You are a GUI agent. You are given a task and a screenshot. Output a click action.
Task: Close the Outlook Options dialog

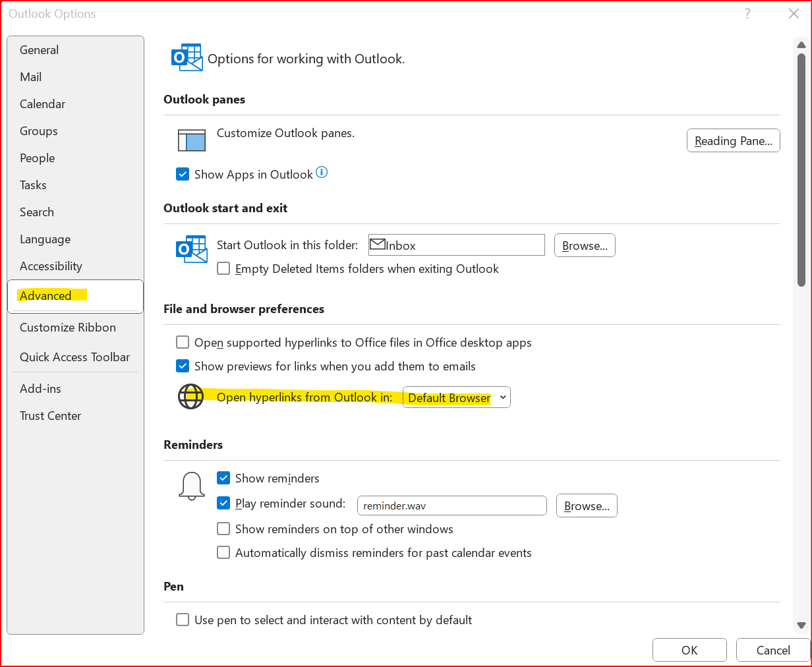794,14
